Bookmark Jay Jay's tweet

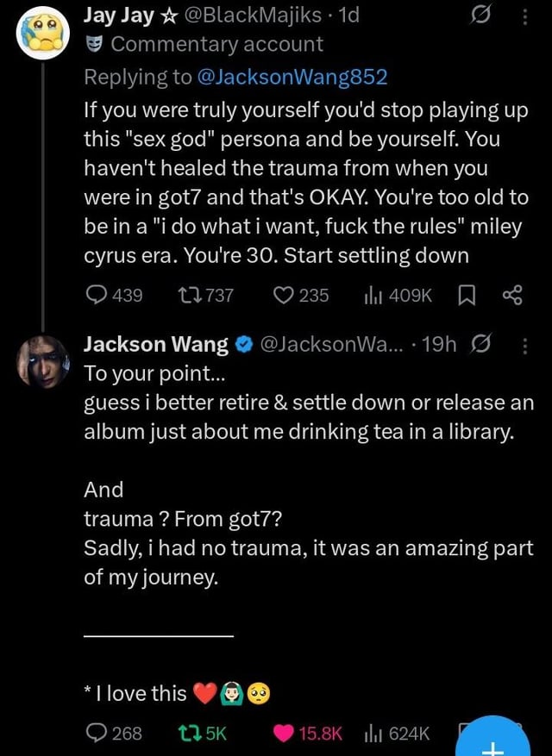(470, 296)
